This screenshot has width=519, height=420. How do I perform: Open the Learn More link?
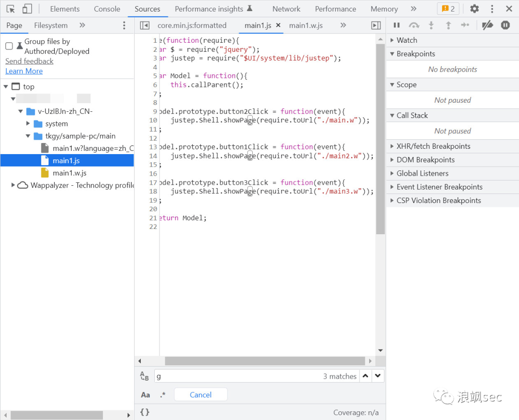click(x=24, y=71)
